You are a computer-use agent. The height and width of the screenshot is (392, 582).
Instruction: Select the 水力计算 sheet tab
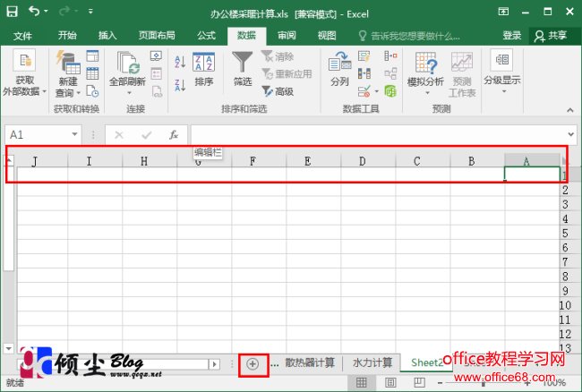(x=372, y=362)
